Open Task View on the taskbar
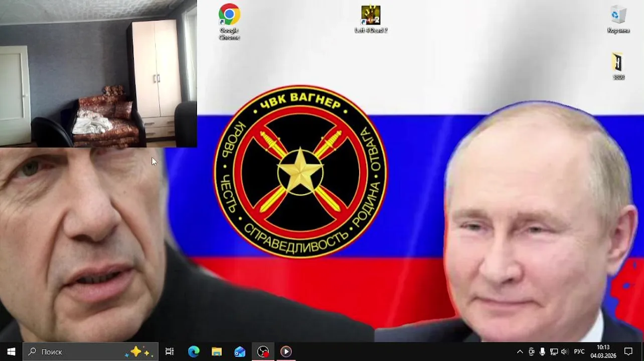644x361 pixels. [x=170, y=351]
